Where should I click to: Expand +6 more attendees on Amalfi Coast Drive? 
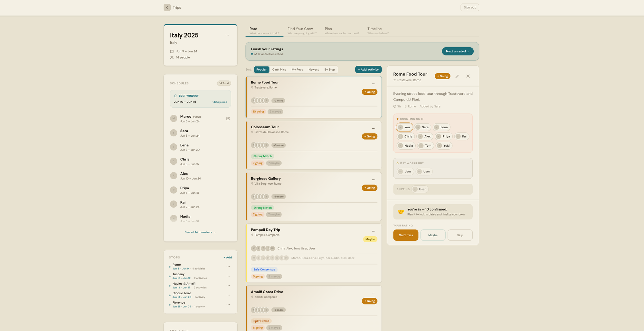pos(279,310)
